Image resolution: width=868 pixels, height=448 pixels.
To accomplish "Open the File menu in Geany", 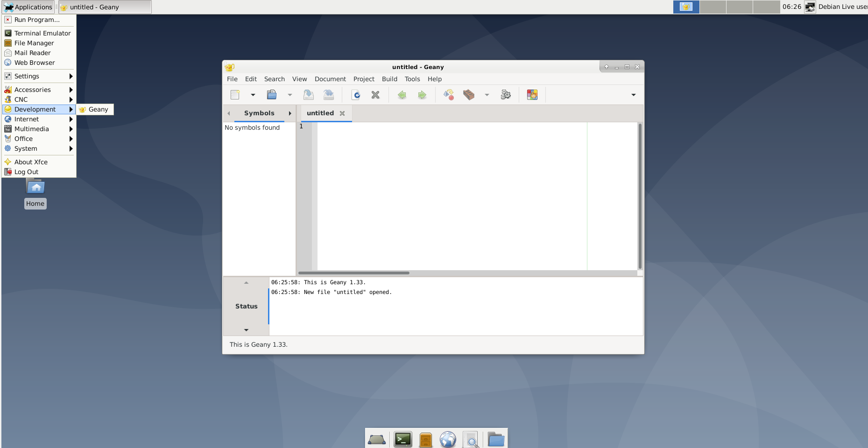I will tap(232, 79).
